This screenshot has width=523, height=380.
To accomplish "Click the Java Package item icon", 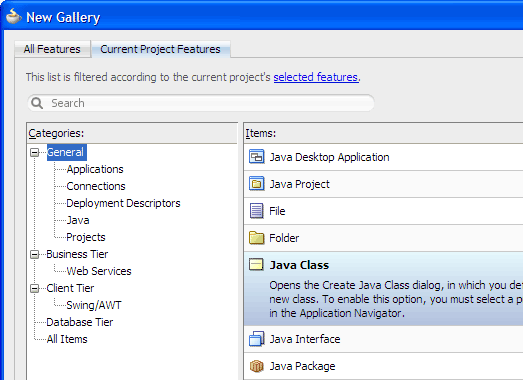I will tap(256, 366).
